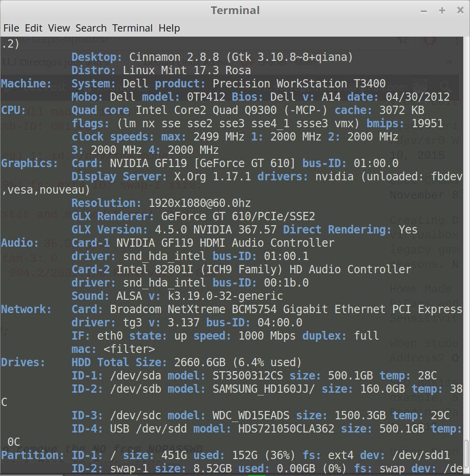This screenshot has height=476, width=470.
Task: Click the 'Linux Mint 17.3 Rosa' text
Action: tap(187, 70)
